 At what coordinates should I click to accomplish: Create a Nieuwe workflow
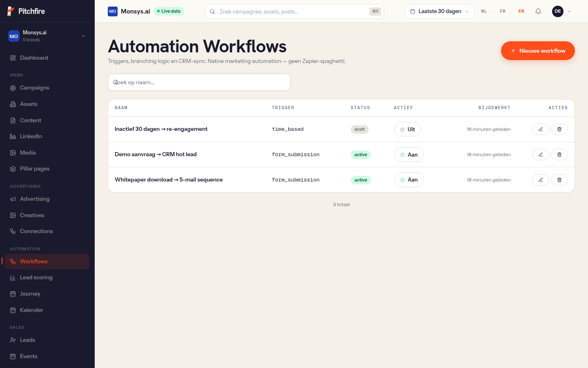[x=538, y=51]
